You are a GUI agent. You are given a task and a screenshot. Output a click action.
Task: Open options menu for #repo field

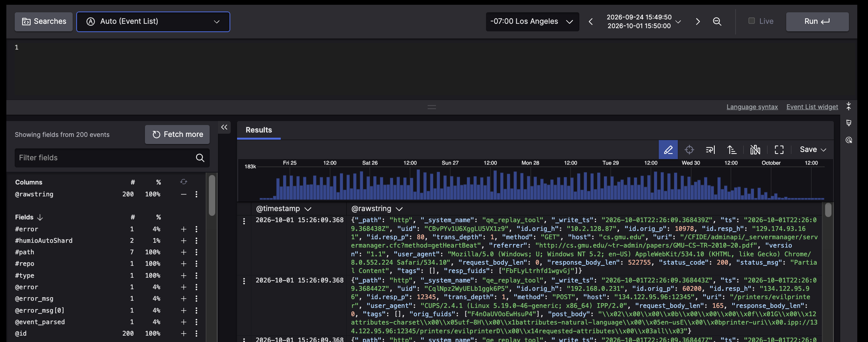196,263
